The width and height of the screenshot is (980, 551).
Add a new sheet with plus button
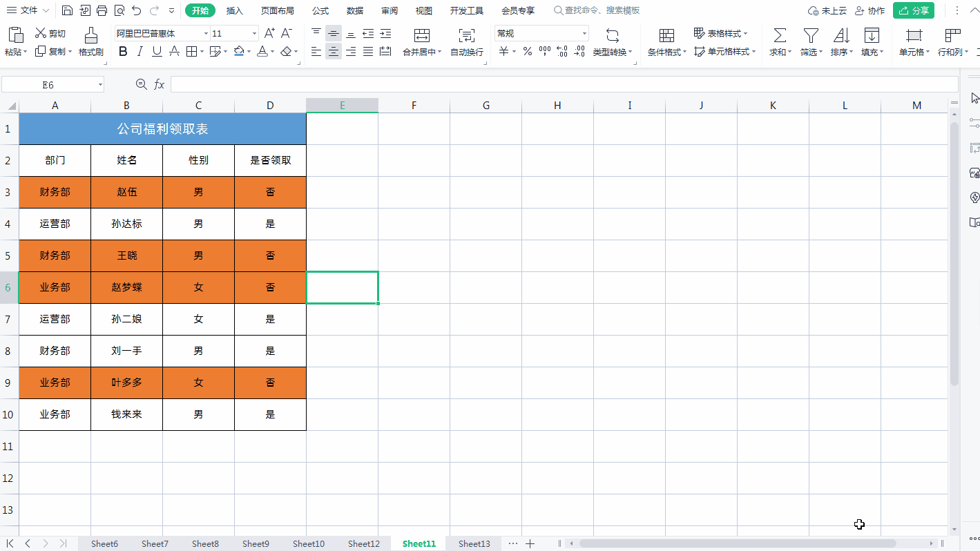pyautogui.click(x=530, y=543)
